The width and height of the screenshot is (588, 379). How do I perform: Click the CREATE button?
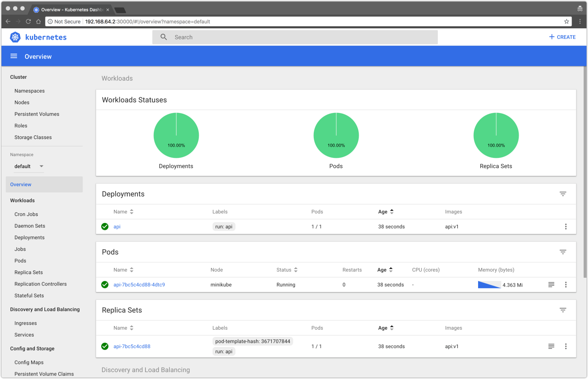click(x=562, y=37)
